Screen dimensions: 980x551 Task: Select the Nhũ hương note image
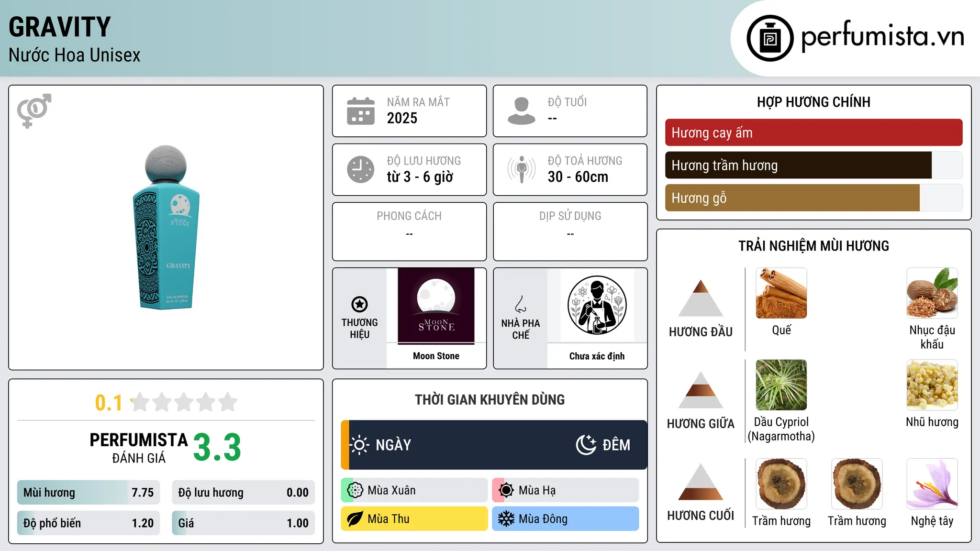coord(932,385)
